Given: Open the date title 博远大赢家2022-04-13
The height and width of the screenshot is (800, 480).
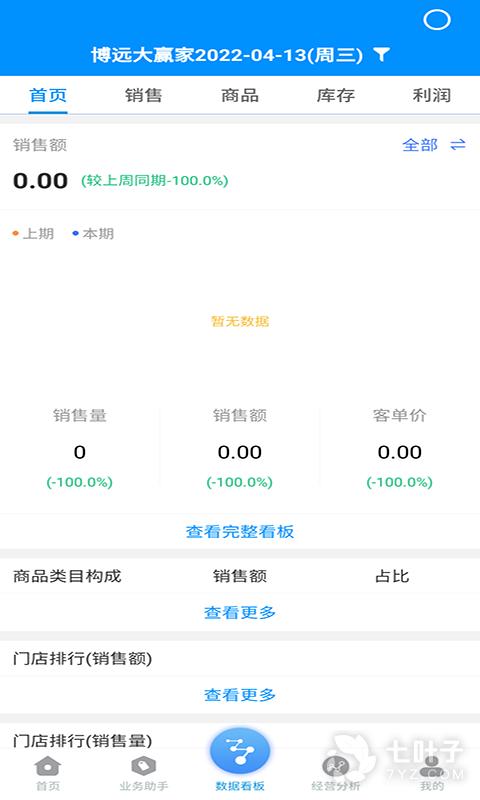Looking at the screenshot, I should pos(227,55).
